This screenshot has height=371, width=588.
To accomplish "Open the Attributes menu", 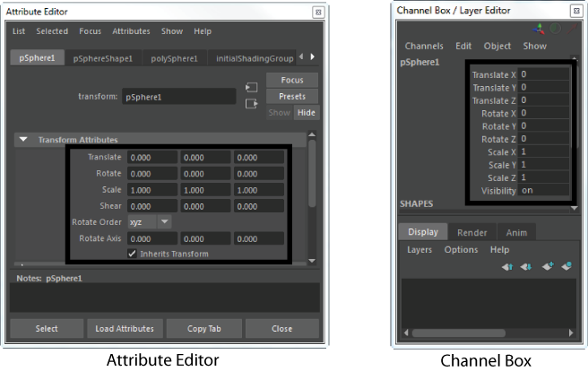I will [131, 31].
